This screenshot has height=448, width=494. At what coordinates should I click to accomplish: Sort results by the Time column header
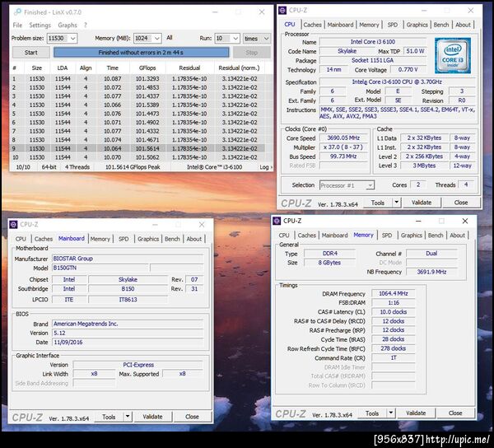click(113, 68)
